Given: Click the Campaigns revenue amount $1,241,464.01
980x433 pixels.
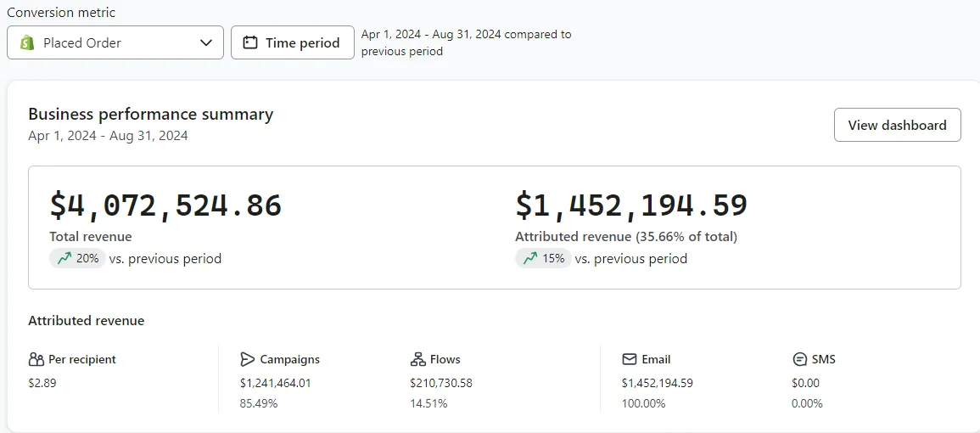Looking at the screenshot, I should 276,383.
